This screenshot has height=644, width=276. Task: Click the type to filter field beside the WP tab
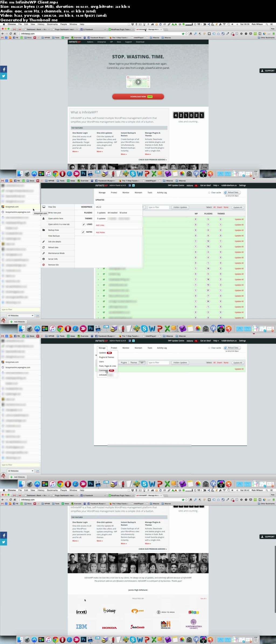[158, 363]
